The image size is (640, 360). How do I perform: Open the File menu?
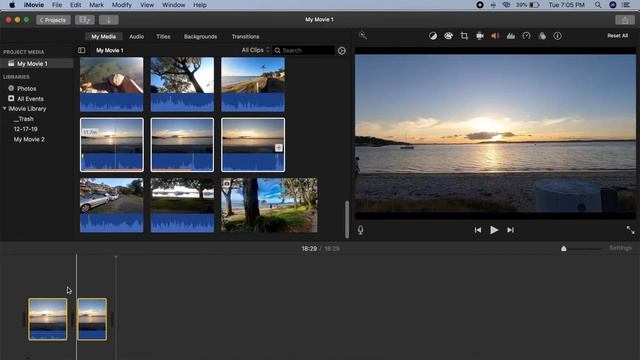click(x=57, y=5)
